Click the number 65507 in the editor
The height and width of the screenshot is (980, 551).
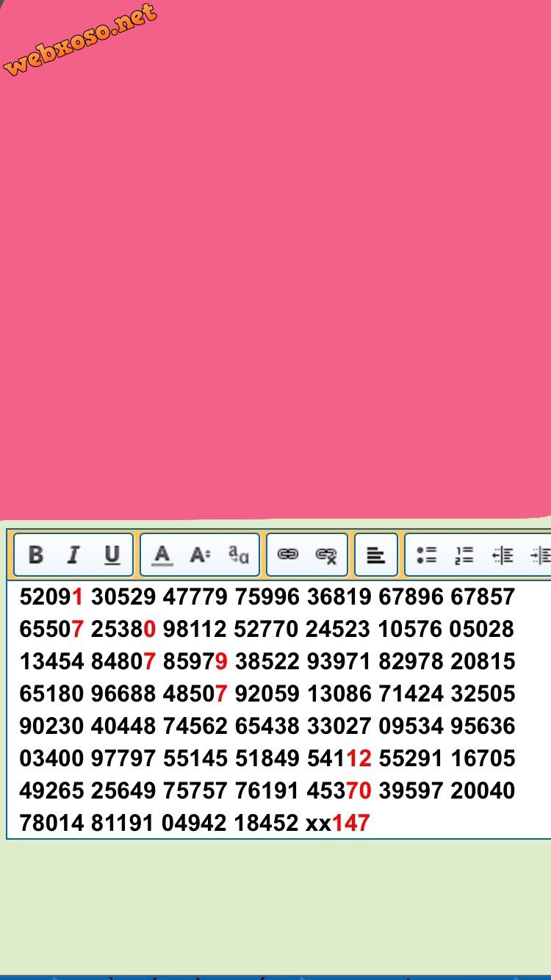coord(51,629)
